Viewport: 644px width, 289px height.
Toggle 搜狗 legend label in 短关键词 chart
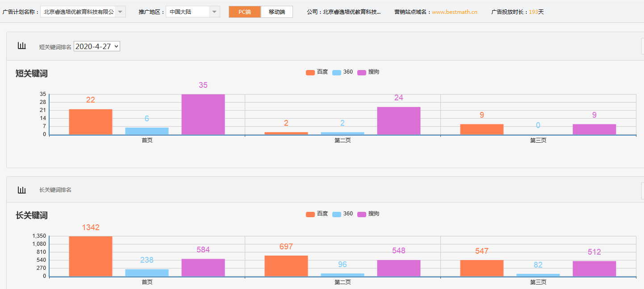point(373,72)
